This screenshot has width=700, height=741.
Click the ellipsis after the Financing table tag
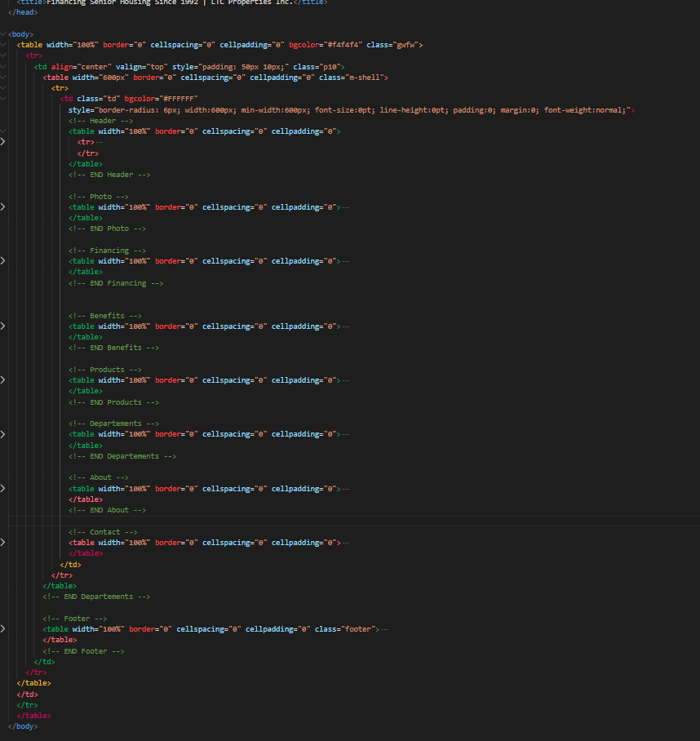[x=346, y=261]
